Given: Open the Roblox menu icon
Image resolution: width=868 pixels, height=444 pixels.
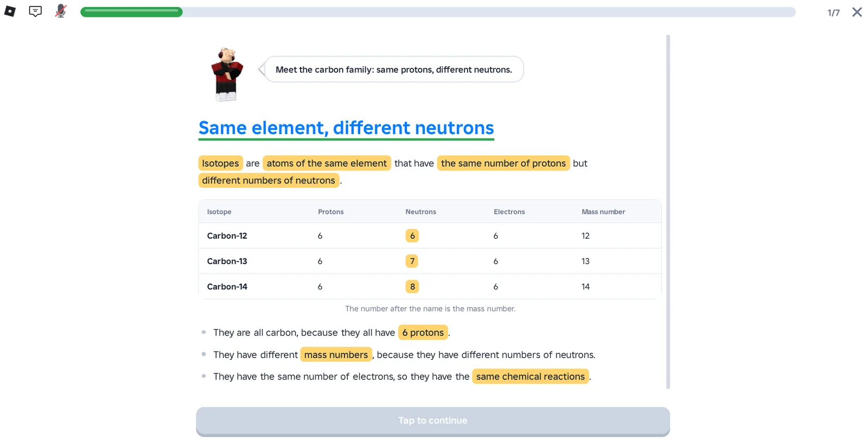Looking at the screenshot, I should click(10, 11).
